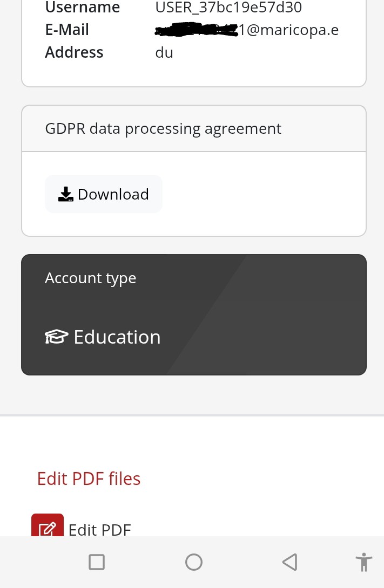Click the Edit PDF files heading

tap(89, 478)
